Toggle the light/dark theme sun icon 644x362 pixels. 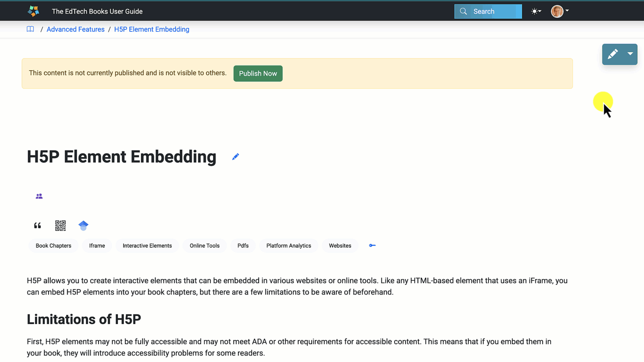(x=536, y=11)
